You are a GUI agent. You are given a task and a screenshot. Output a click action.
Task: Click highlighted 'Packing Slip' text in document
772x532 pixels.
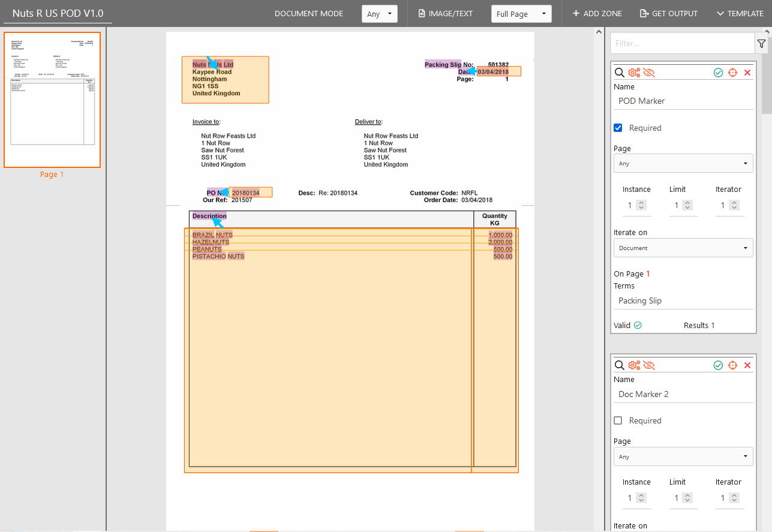click(443, 64)
